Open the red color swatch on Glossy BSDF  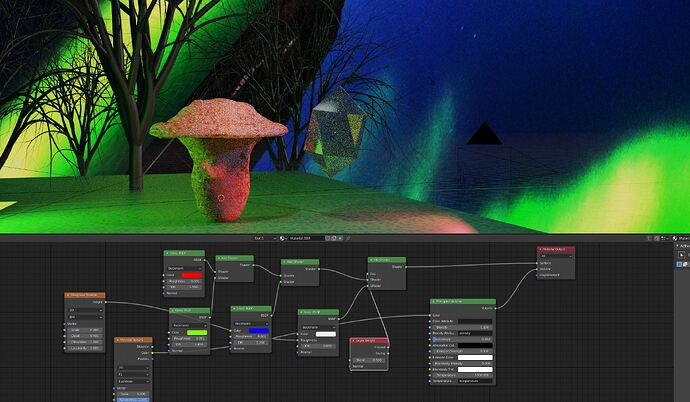tap(192, 275)
